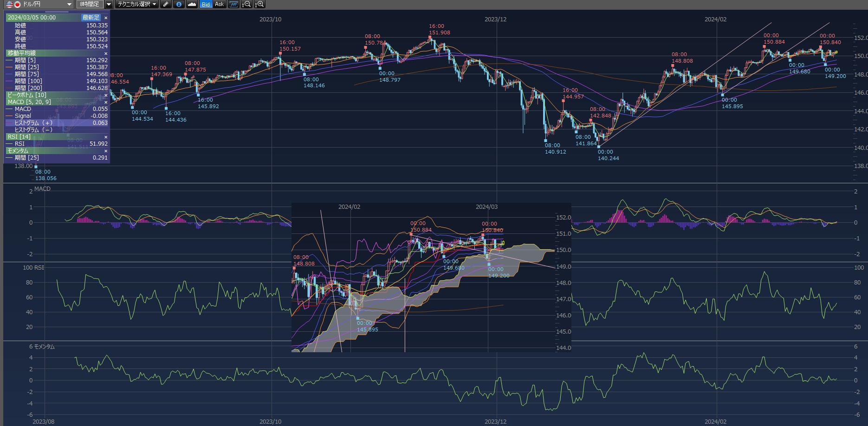Select the 期間 [200] moving average row
The height and width of the screenshot is (426, 868).
[x=57, y=88]
